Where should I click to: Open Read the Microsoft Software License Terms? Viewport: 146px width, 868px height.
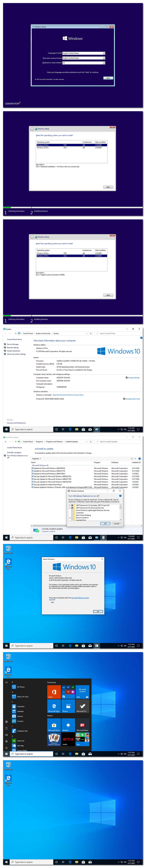(x=68, y=395)
